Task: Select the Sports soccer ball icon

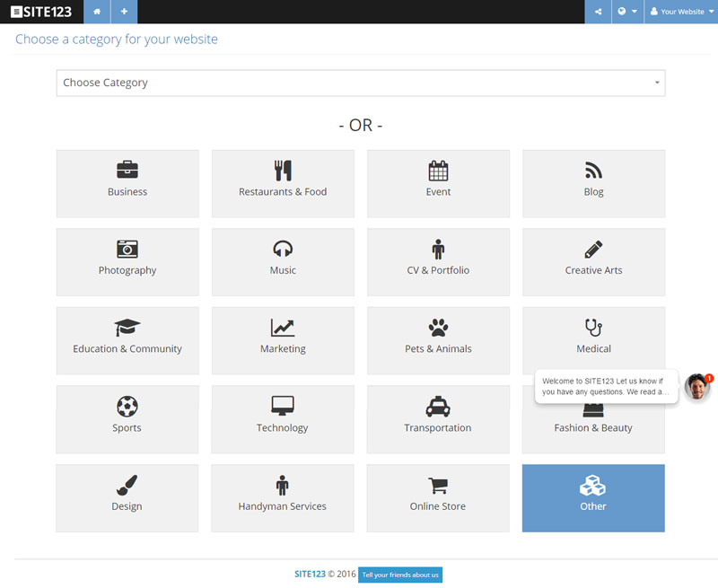Action: coord(127,406)
